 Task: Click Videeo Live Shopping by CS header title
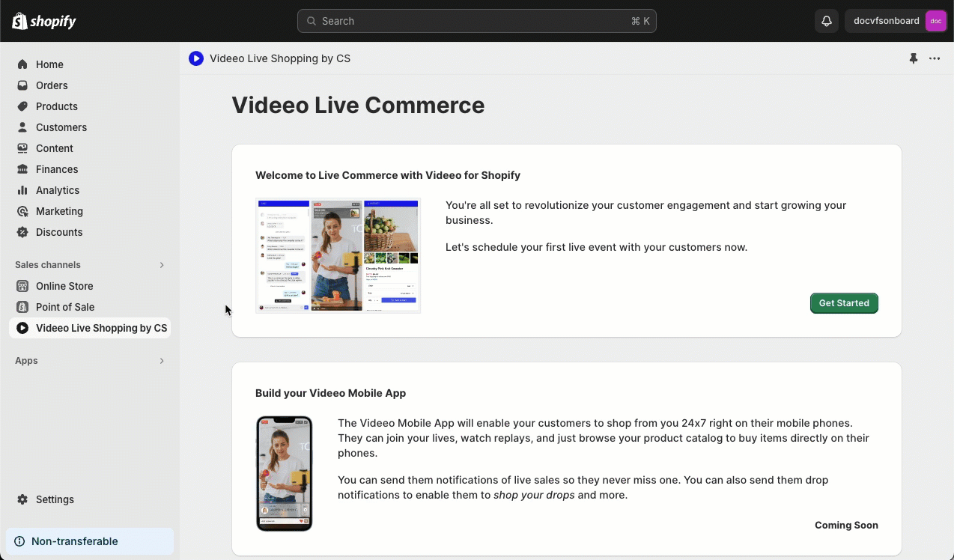coord(280,58)
